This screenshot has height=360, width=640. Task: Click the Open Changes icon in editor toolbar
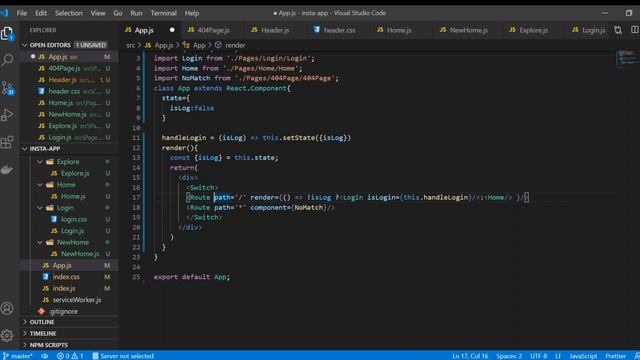click(618, 30)
